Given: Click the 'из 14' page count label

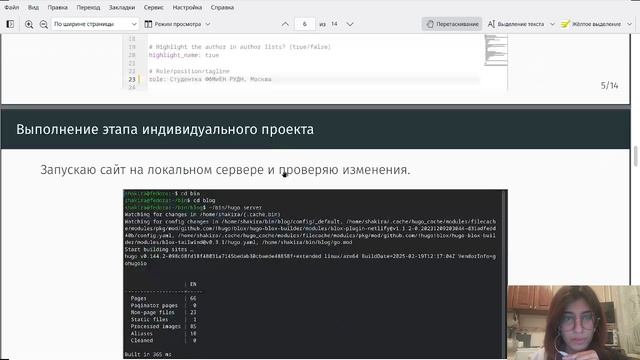Looking at the screenshot, I should pos(329,24).
